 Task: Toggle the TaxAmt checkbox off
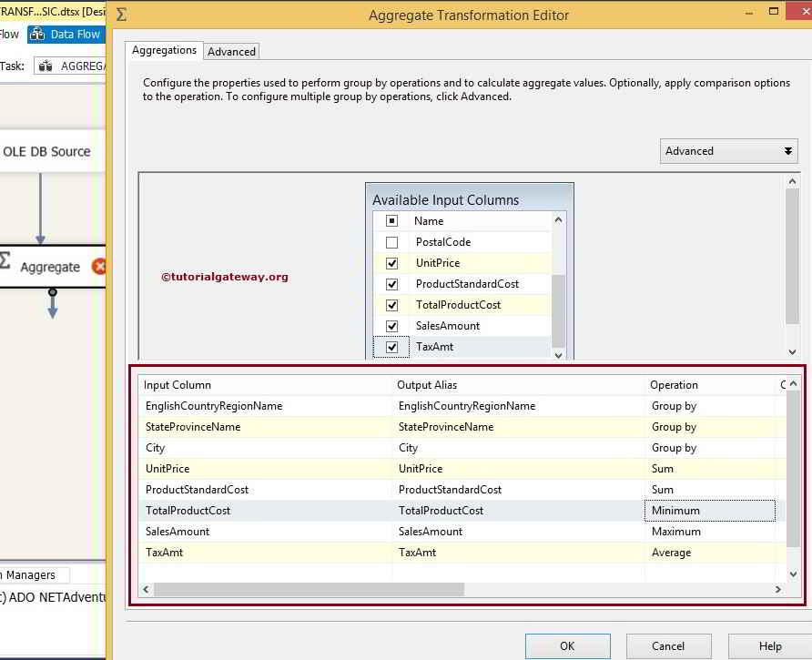pyautogui.click(x=391, y=347)
